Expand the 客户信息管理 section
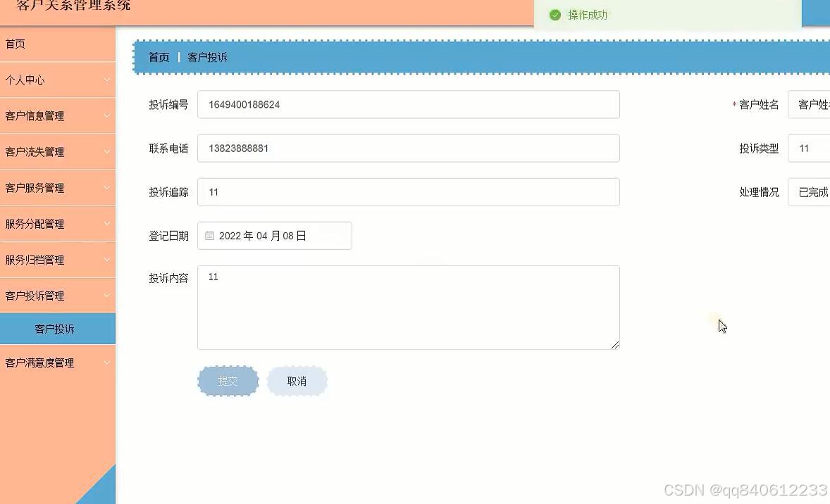The height and width of the screenshot is (504, 830). pyautogui.click(x=58, y=115)
